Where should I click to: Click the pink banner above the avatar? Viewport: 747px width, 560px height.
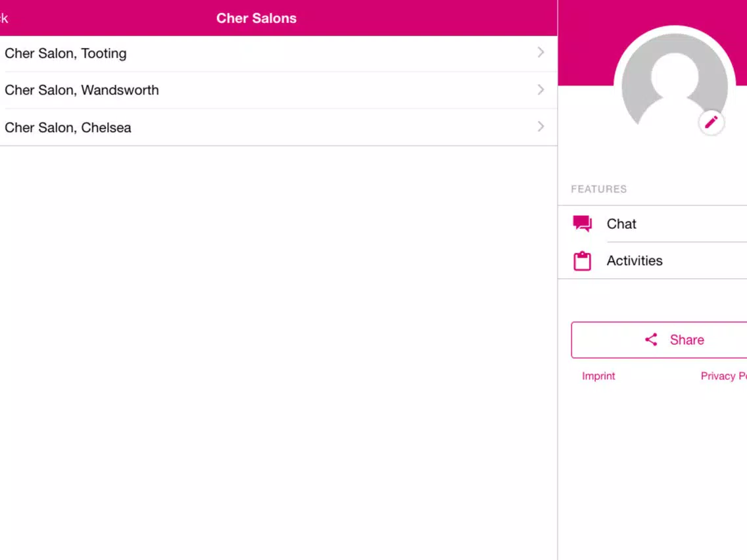tap(585, 39)
